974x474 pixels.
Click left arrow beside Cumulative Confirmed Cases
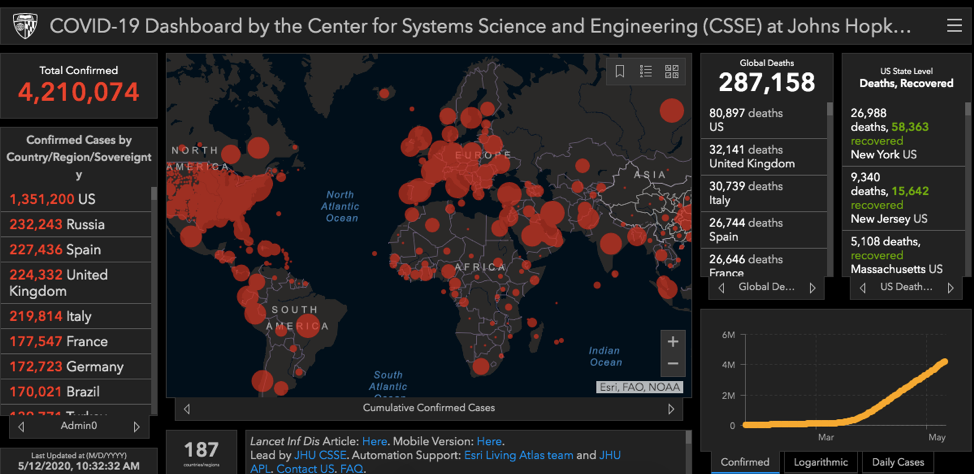point(187,408)
